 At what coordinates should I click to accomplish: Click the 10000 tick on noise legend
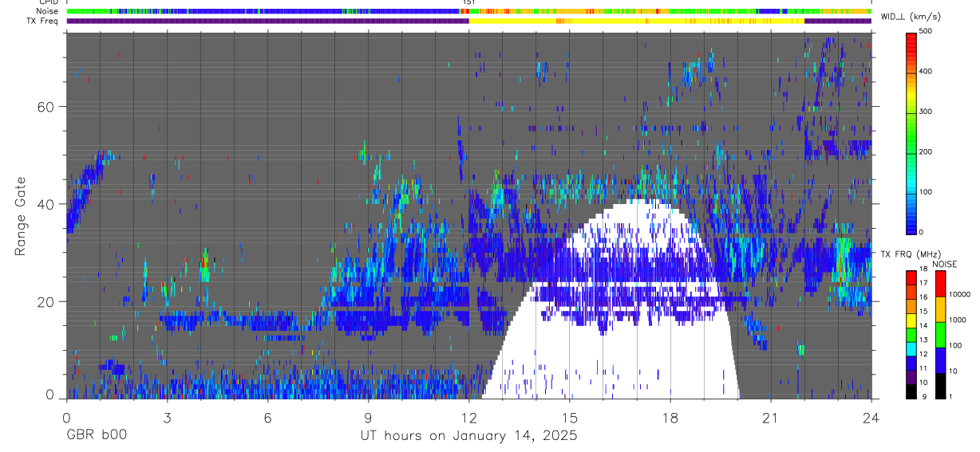[960, 294]
